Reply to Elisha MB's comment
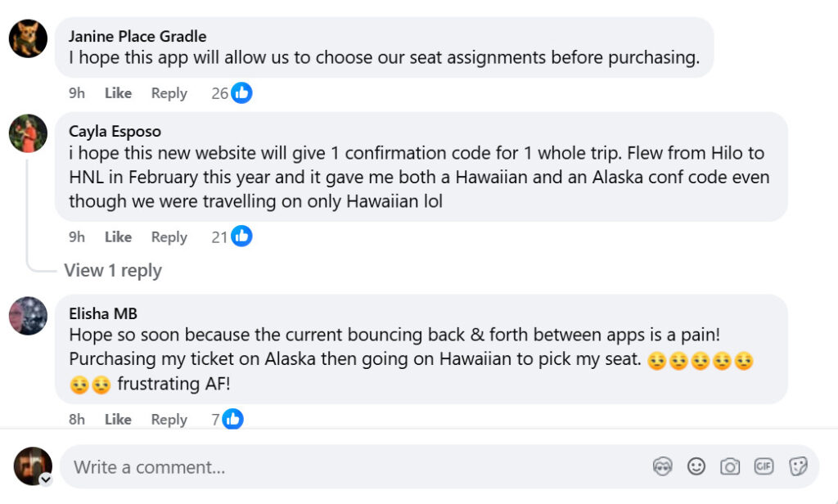This screenshot has width=838, height=504. pos(169,419)
